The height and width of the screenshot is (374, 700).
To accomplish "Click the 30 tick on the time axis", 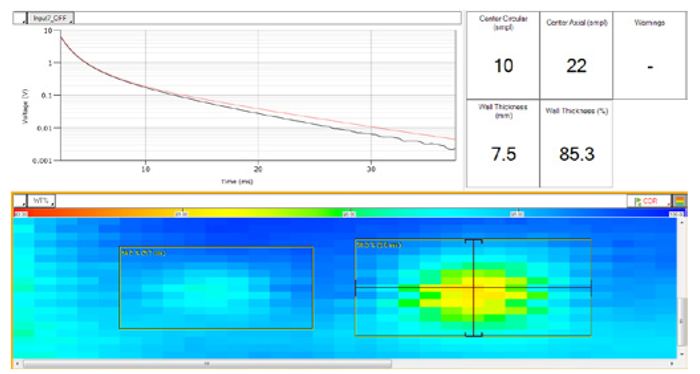I will pyautogui.click(x=371, y=169).
